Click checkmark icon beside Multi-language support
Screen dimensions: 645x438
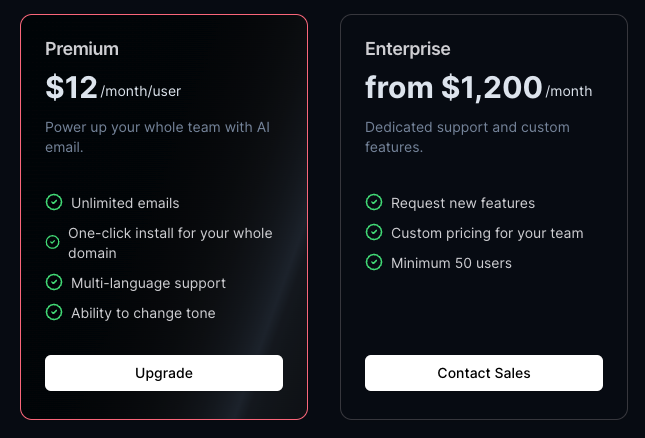click(x=54, y=282)
